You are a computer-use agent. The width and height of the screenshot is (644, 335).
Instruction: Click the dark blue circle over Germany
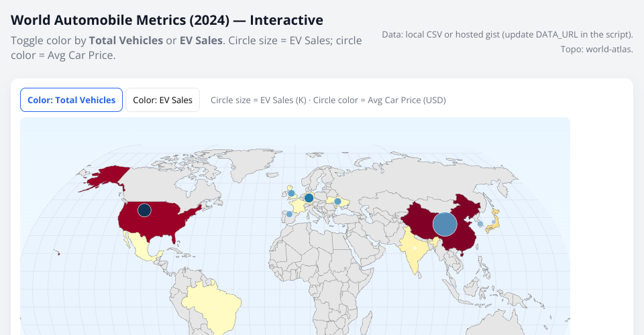pos(309,198)
